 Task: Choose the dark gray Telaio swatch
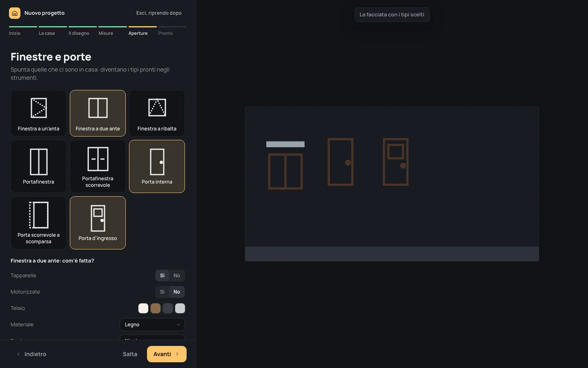click(x=168, y=308)
